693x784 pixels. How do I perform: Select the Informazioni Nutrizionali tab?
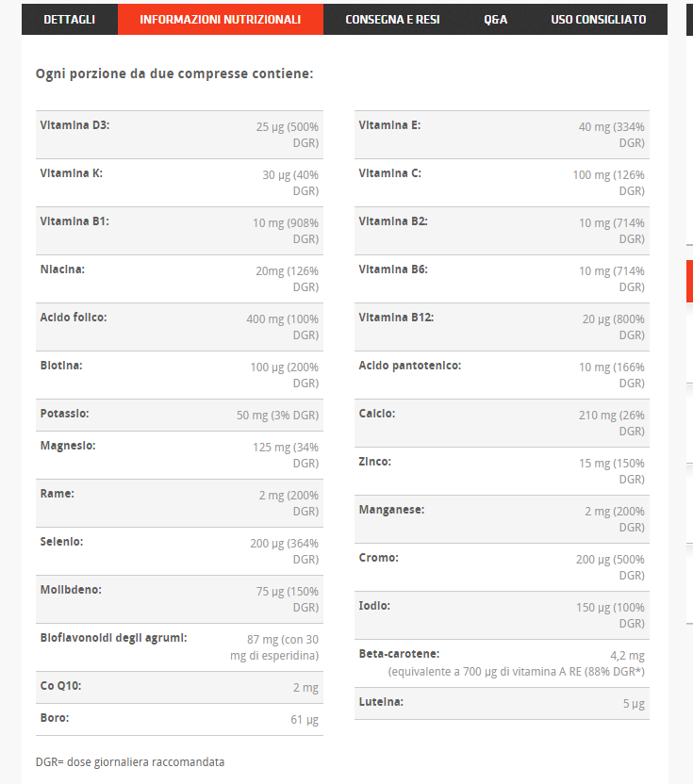220,19
